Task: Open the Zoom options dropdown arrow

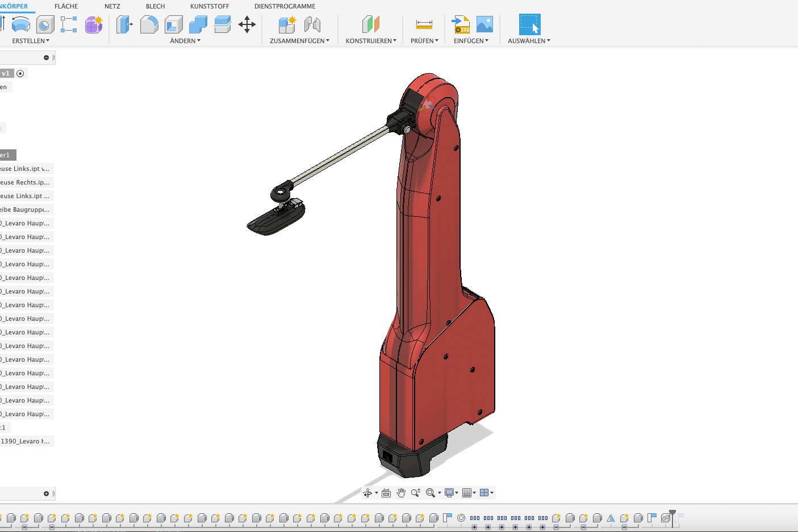Action: point(439,493)
